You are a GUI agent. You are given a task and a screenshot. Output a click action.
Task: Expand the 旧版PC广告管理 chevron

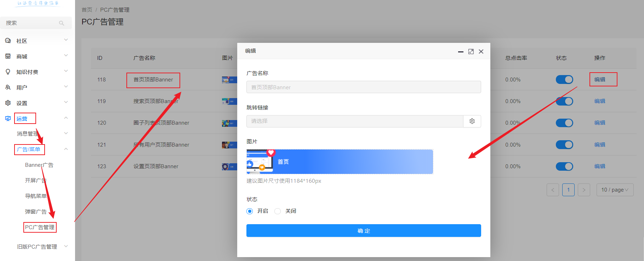[66, 246]
